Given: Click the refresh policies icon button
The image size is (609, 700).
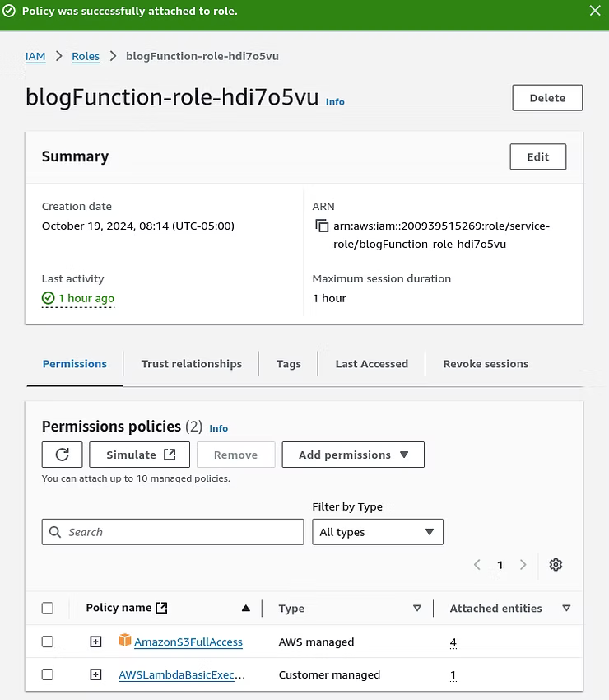Looking at the screenshot, I should click(x=62, y=455).
